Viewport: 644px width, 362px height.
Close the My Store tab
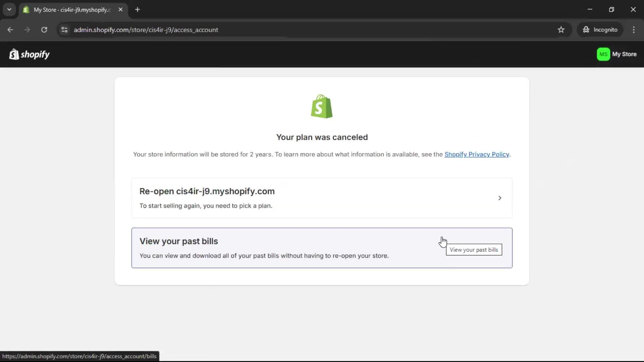click(121, 10)
